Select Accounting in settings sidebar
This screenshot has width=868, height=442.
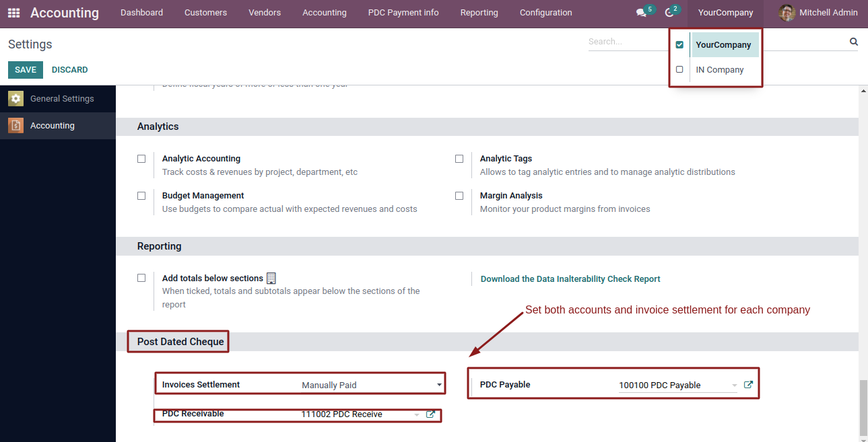click(58, 126)
